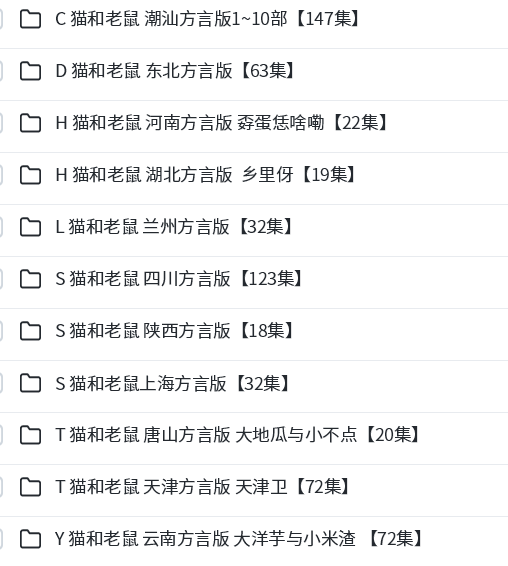508x566 pixels.
Task: Click folder icon for 潮汕方言版 row
Action: [30, 19]
